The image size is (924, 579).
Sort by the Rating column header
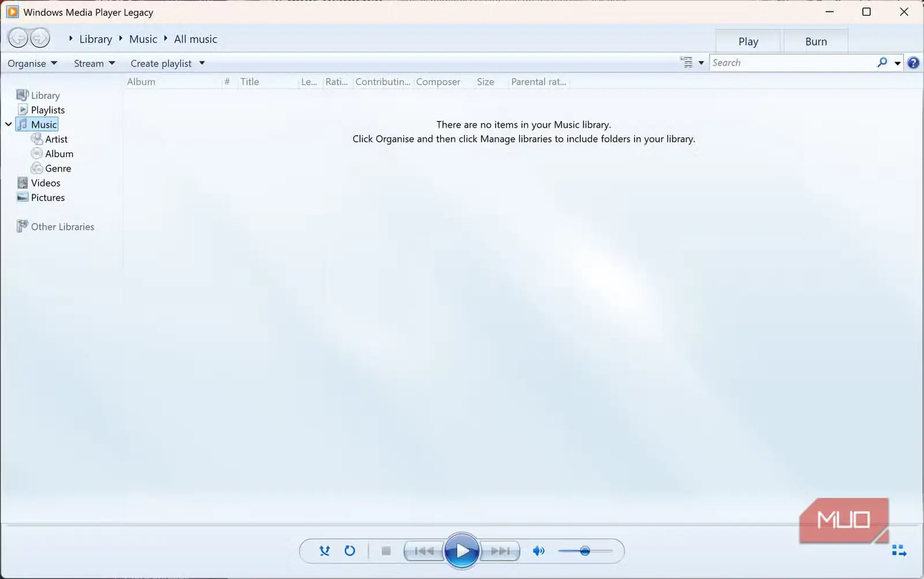point(337,82)
